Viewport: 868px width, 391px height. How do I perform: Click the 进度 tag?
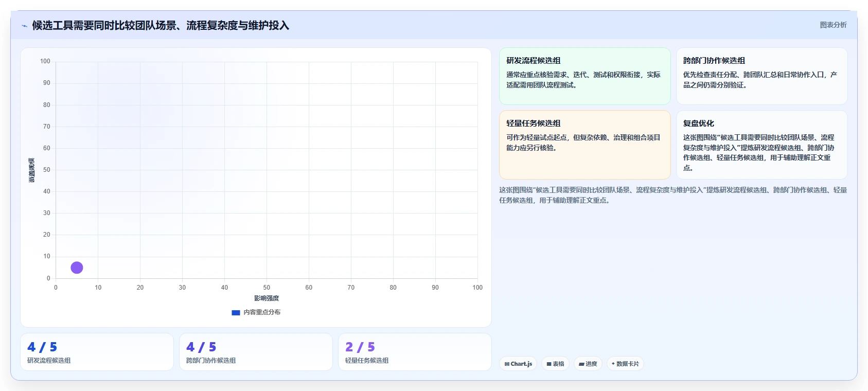(588, 364)
